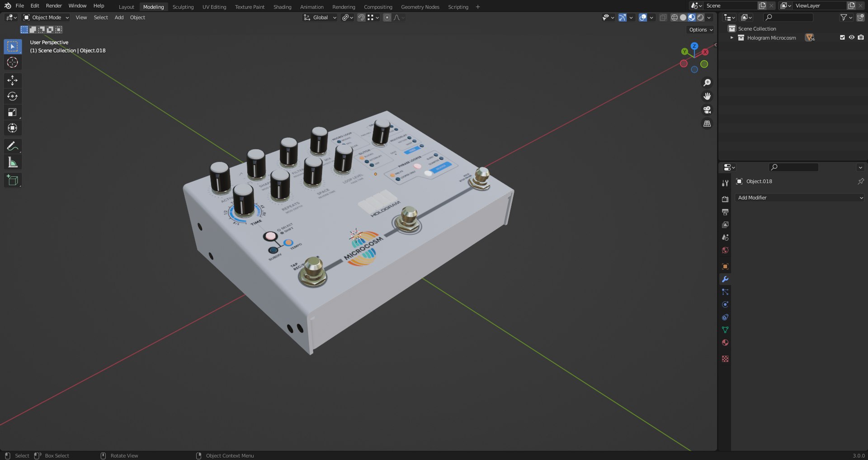Switch to the Sculpting workspace tab
Screen dimensions: 868x460
(x=183, y=7)
